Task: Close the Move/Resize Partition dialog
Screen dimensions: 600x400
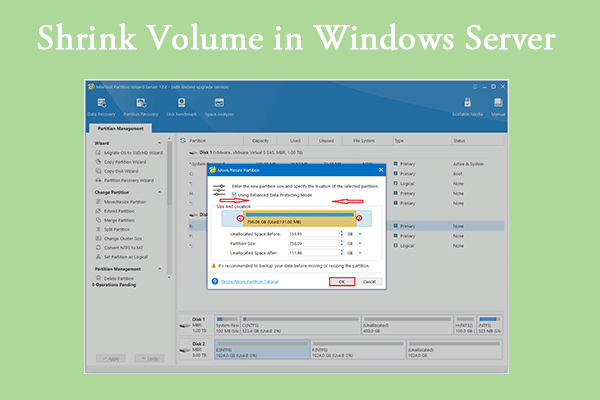Action: pyautogui.click(x=381, y=170)
